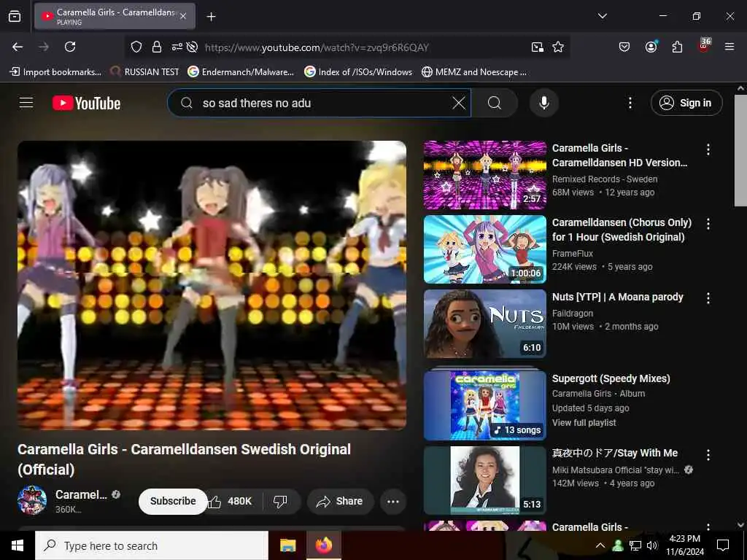Screen dimensions: 747x560
Task: Like the video with 480K likes
Action: [230, 501]
